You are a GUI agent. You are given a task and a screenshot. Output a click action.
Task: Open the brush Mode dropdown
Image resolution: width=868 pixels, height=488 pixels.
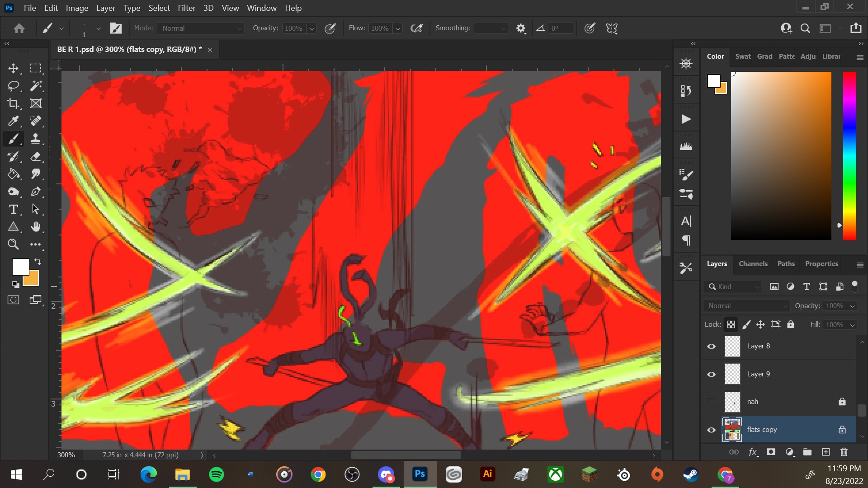tap(201, 28)
